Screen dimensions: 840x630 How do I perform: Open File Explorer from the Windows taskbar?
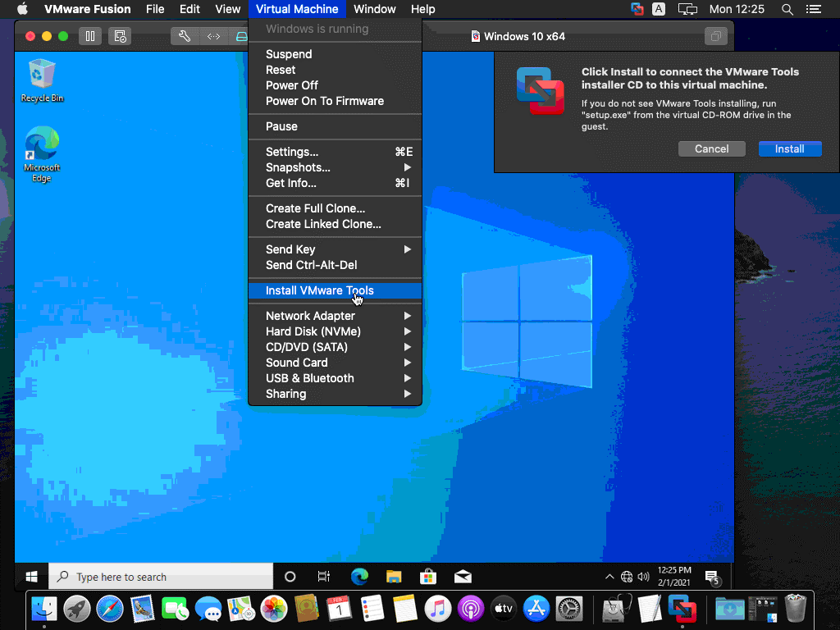click(393, 576)
